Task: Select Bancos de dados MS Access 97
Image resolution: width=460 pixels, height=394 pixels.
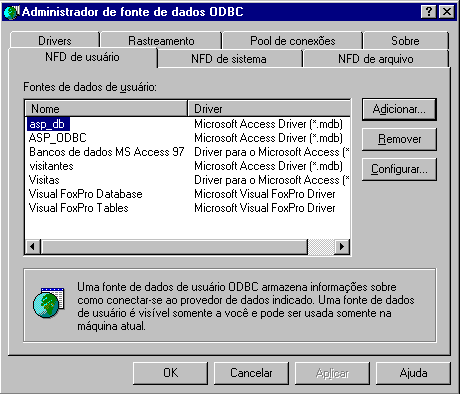Action: (107, 152)
